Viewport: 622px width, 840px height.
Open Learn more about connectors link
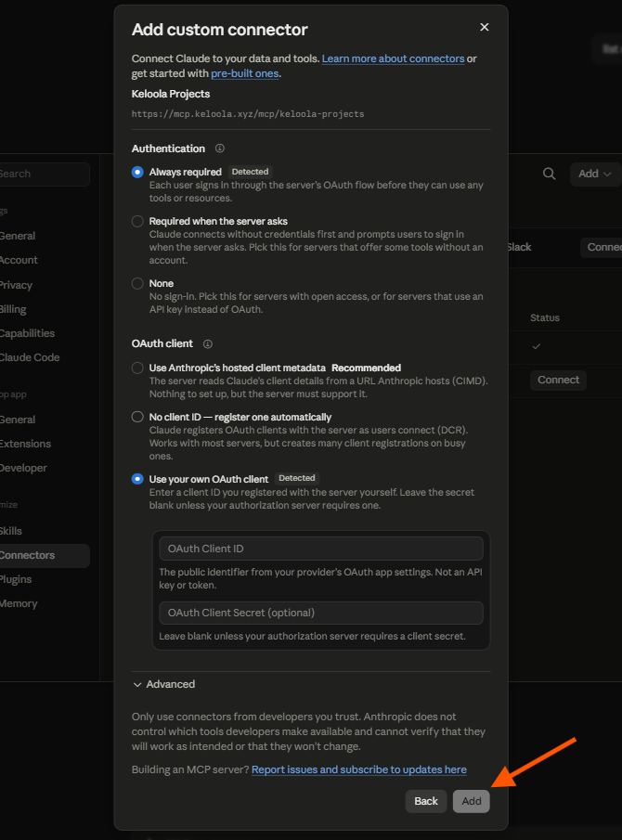pyautogui.click(x=394, y=58)
